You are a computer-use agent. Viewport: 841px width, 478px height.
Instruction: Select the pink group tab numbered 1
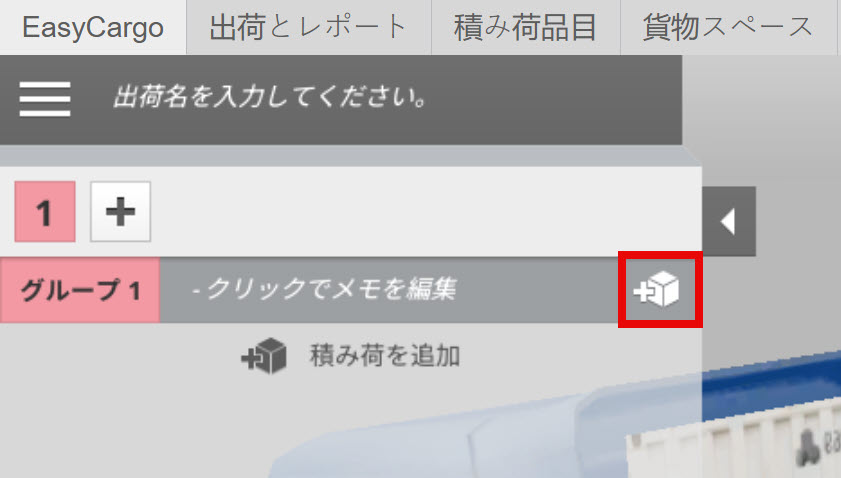(45, 211)
